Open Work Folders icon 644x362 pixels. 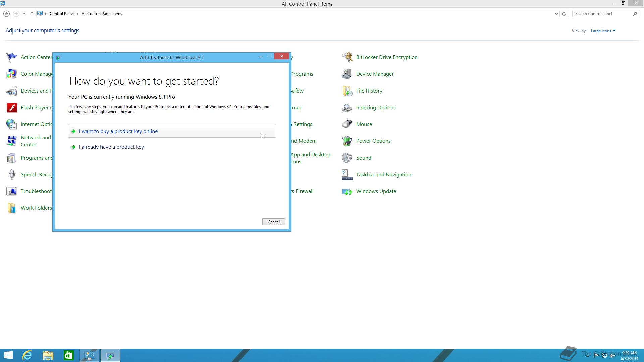point(12,208)
